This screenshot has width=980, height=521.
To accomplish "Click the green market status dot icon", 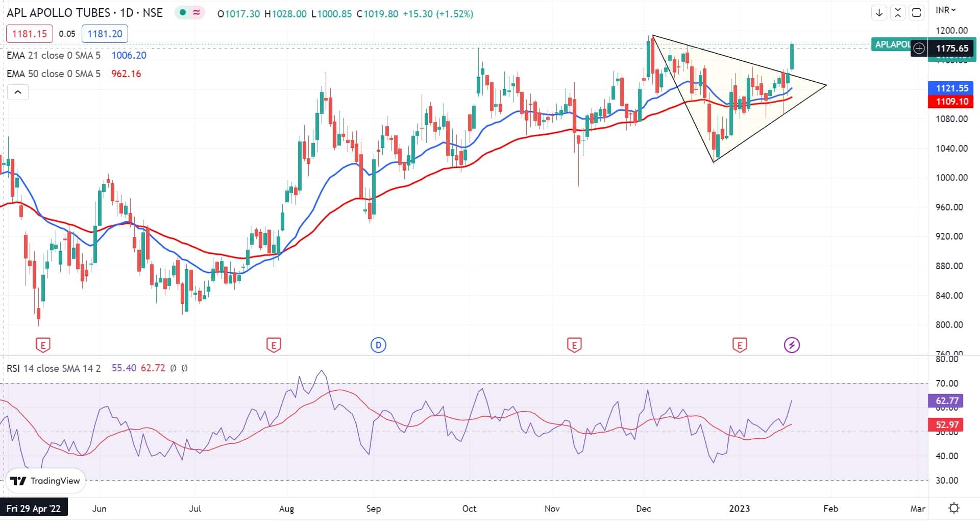I will pos(182,13).
